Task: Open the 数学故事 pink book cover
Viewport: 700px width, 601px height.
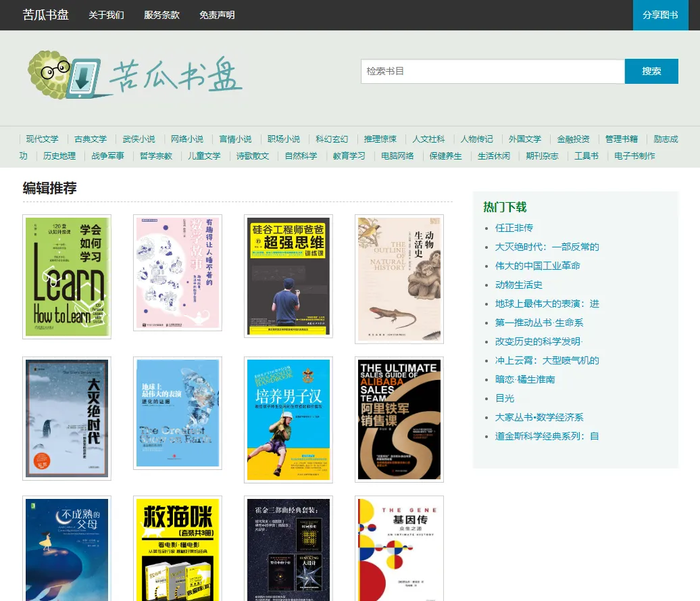Action: (178, 273)
